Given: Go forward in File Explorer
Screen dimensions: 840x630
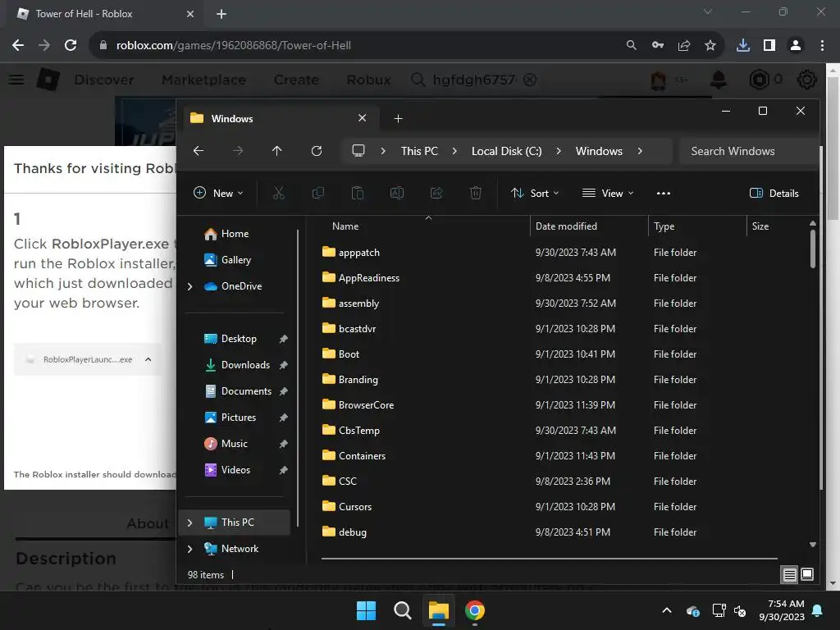Looking at the screenshot, I should point(238,151).
